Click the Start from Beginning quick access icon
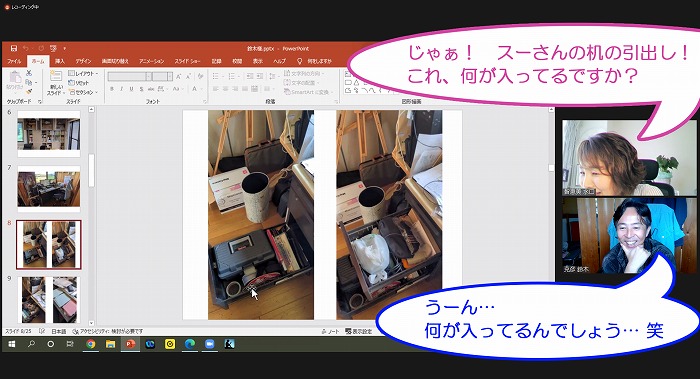 pyautogui.click(x=54, y=48)
